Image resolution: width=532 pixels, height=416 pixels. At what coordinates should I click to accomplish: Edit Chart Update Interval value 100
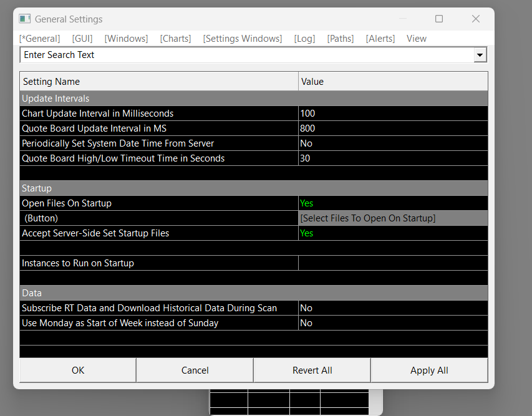(392, 114)
